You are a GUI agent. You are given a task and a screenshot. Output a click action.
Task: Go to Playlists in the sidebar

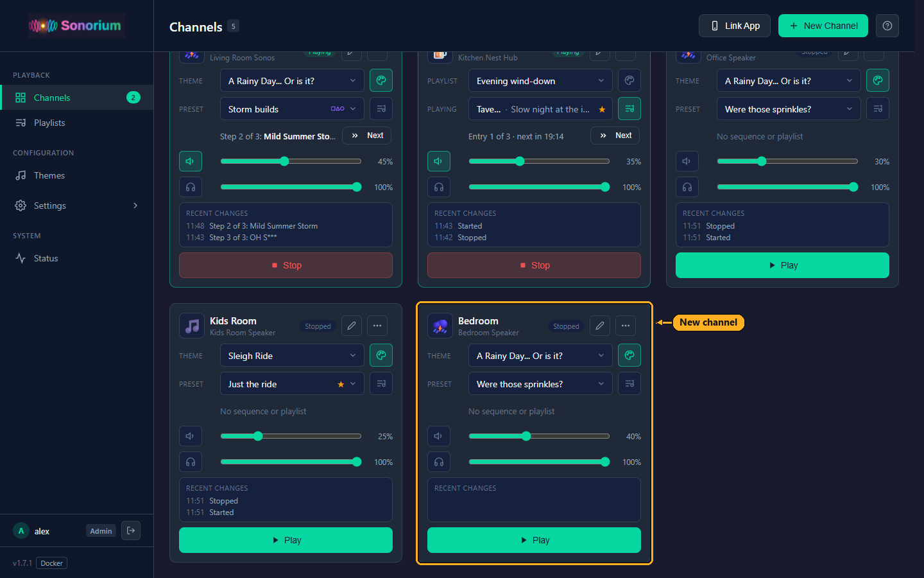point(76,123)
